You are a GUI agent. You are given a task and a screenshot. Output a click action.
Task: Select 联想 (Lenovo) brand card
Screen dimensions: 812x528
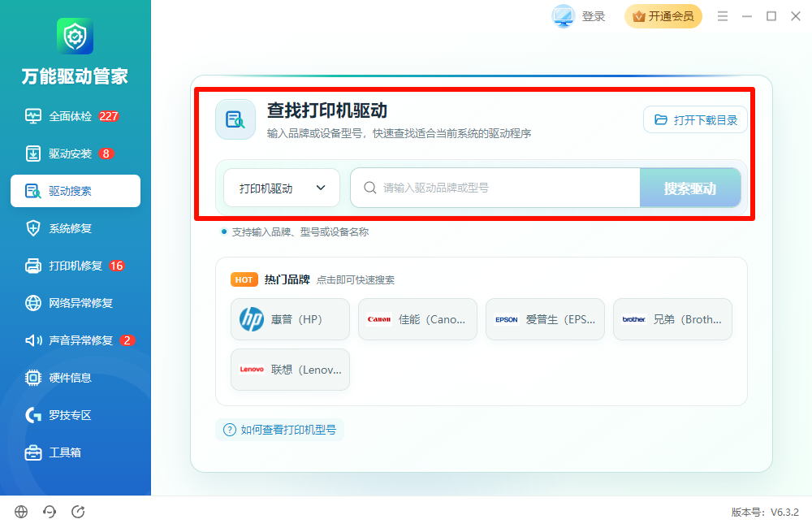click(x=290, y=370)
